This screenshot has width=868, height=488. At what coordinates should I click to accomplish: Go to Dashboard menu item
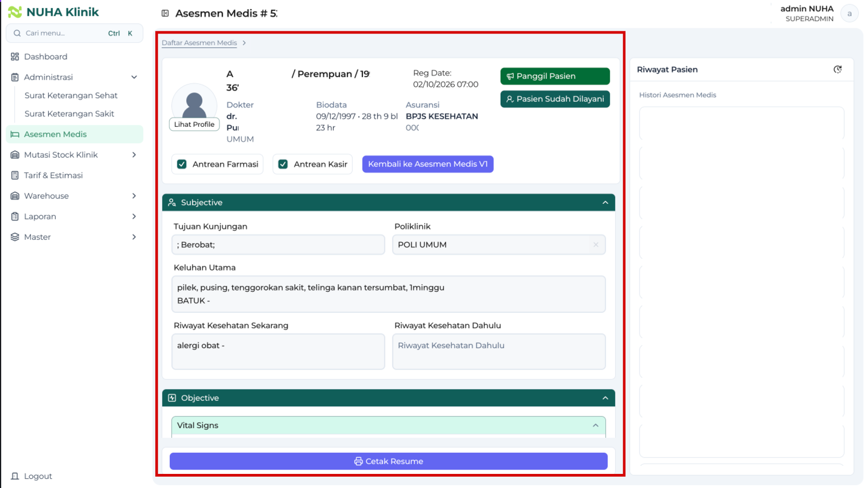coord(74,56)
